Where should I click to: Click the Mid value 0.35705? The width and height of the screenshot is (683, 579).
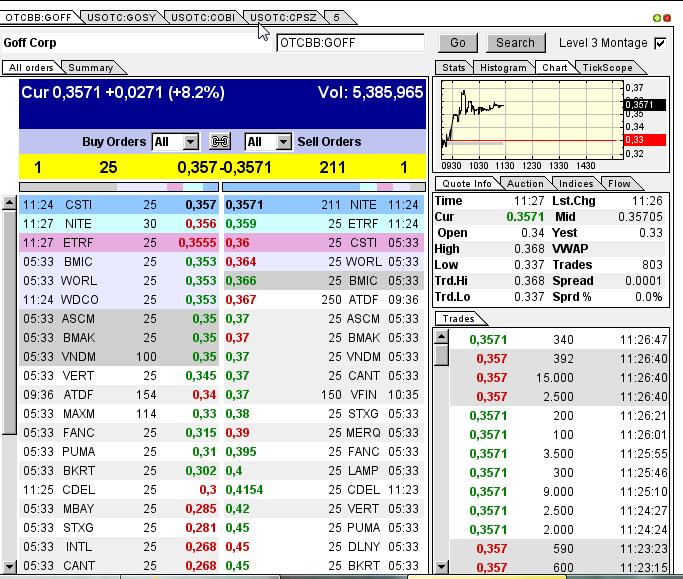640,217
